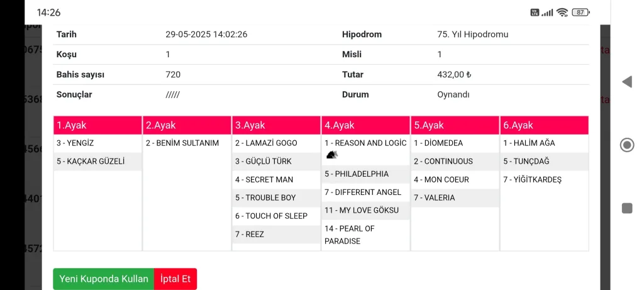Click the 6.Ayak column header
Screen dimensions: 644x290
coord(544,125)
